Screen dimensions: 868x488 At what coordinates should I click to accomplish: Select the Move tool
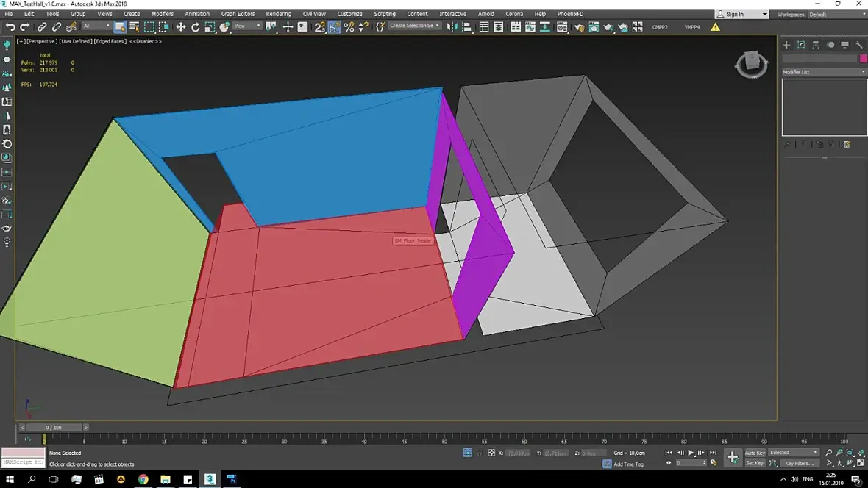tap(180, 27)
